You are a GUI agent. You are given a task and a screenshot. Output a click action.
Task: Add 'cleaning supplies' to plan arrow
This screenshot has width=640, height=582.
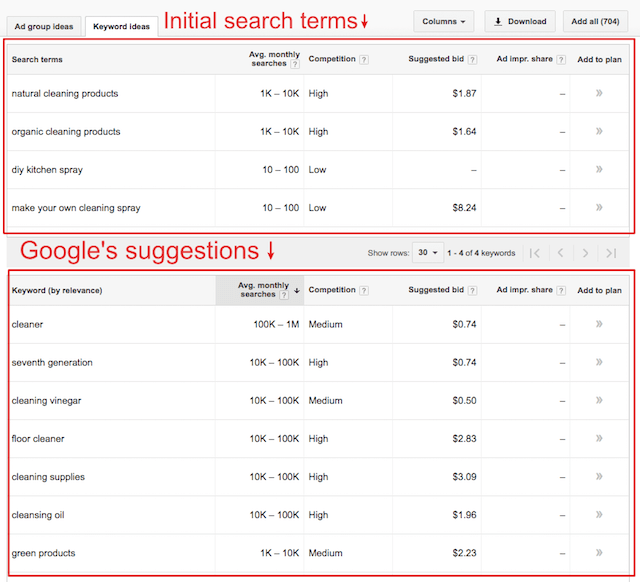tap(599, 476)
